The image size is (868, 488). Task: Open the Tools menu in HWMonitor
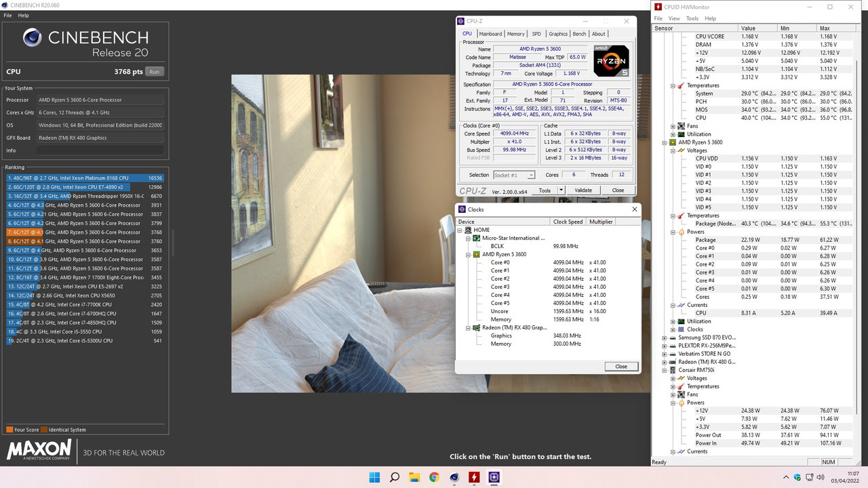coord(692,18)
